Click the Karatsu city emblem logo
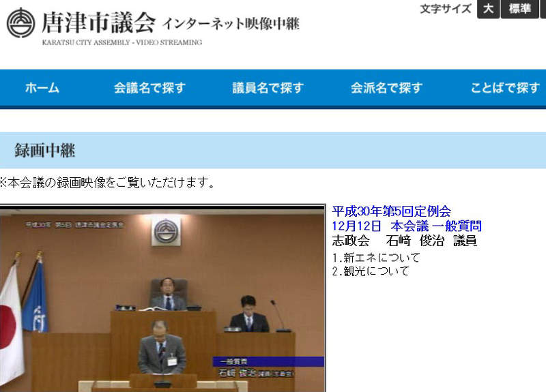 coord(20,23)
